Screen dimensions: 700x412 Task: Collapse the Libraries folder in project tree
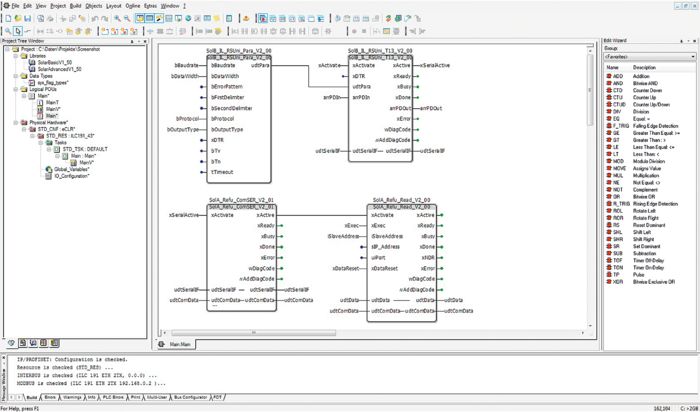(x=15, y=56)
